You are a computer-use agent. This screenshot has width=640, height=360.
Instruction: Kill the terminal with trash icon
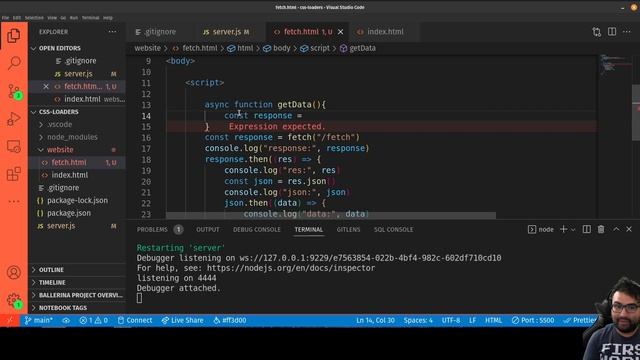601,229
